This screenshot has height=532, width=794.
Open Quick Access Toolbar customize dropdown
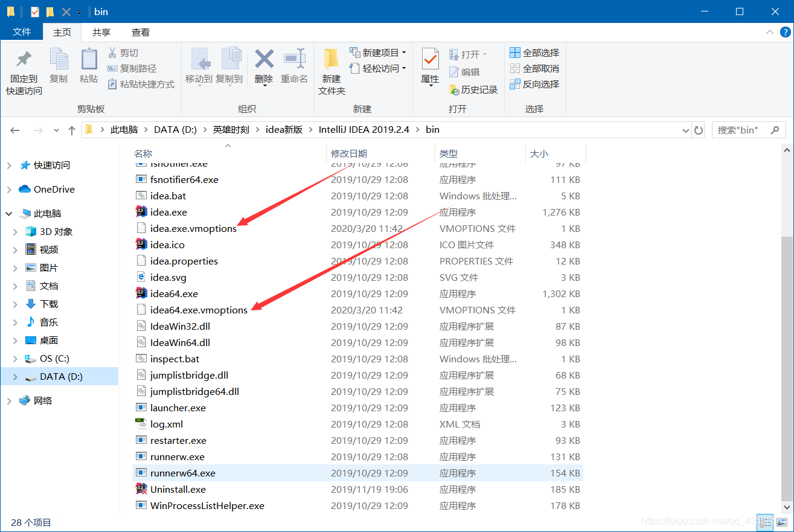coord(80,12)
